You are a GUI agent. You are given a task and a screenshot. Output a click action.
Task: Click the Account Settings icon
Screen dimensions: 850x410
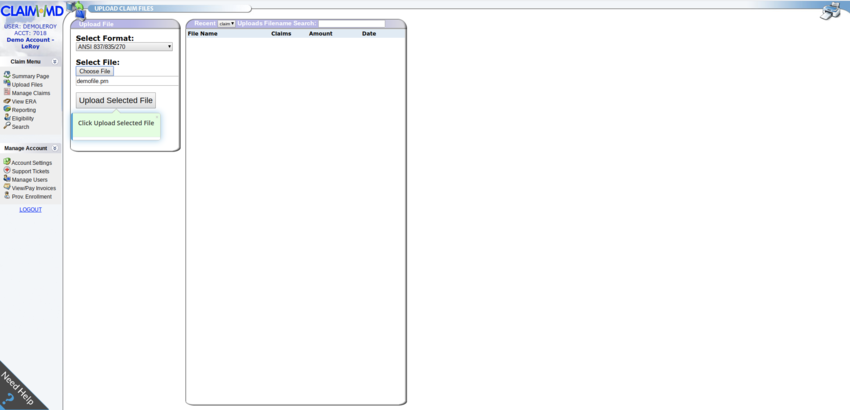[x=7, y=162]
